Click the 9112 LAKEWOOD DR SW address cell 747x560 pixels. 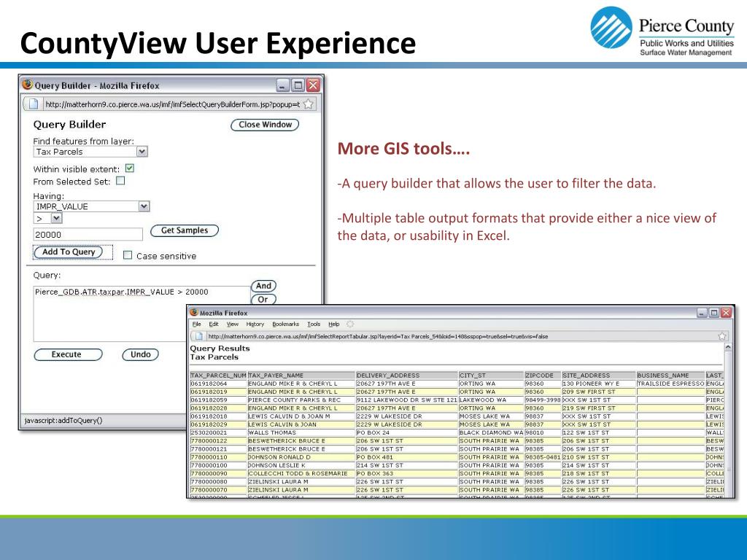tap(407, 400)
